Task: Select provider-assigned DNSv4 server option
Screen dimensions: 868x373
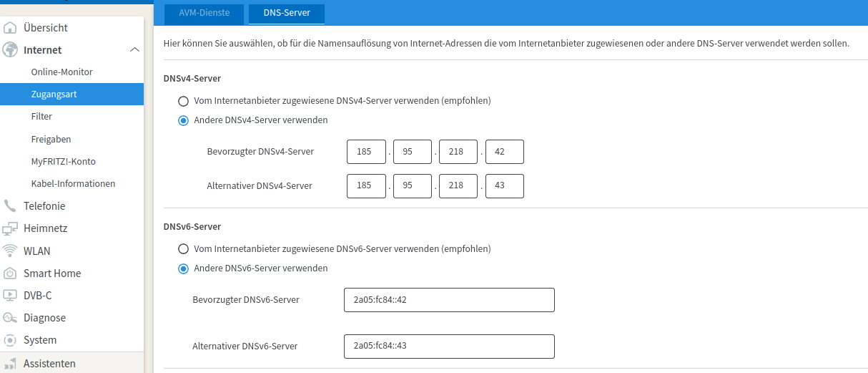Action: (x=183, y=101)
